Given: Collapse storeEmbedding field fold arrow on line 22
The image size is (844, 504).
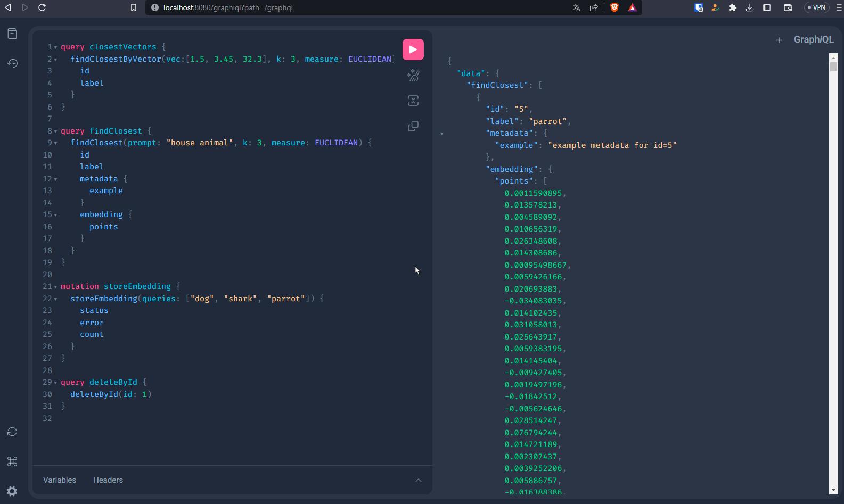Looking at the screenshot, I should point(55,299).
